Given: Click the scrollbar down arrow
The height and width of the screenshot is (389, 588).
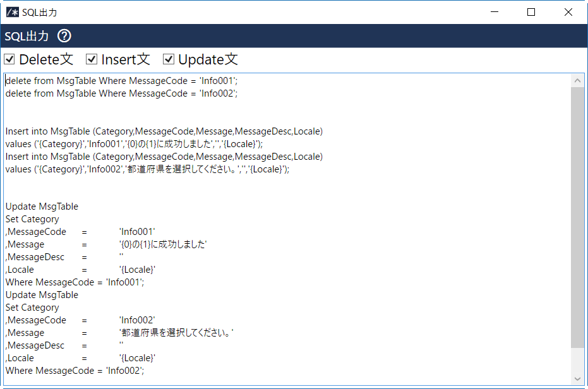Looking at the screenshot, I should point(577,378).
